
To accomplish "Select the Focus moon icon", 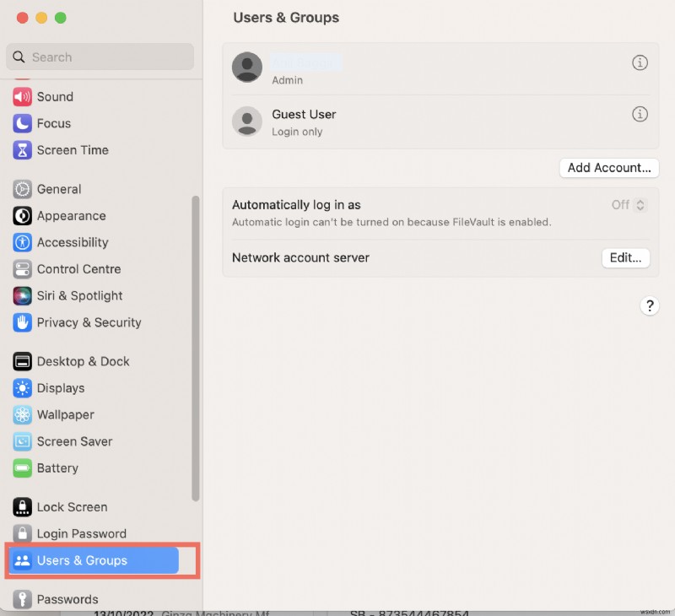I will pos(22,123).
